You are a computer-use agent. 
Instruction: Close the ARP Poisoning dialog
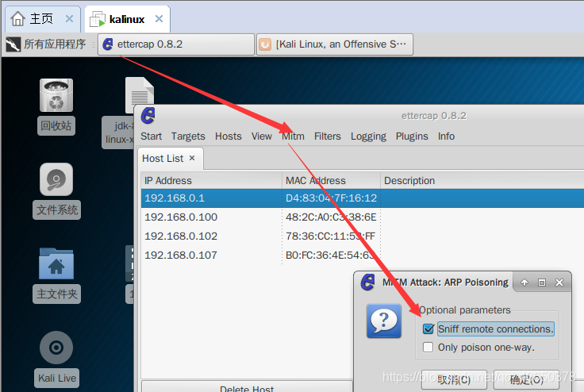point(559,282)
